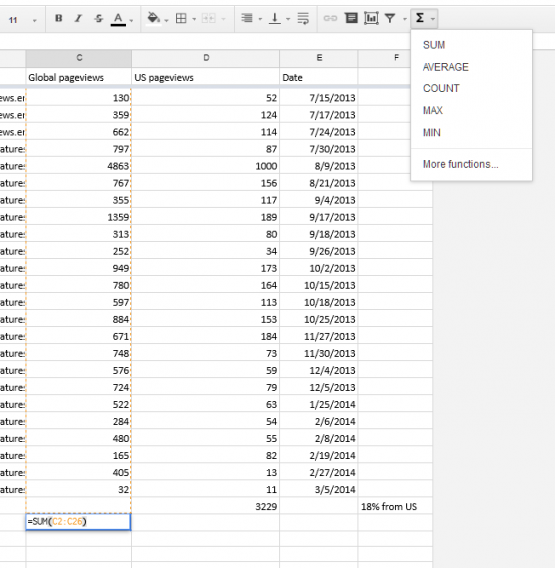Expand horizontal align dropdown arrow
Image resolution: width=555 pixels, height=568 pixels.
point(260,19)
